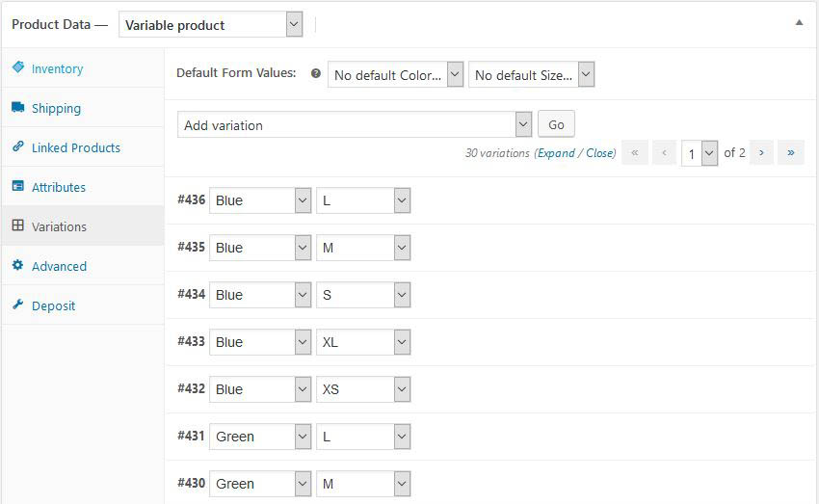Click the Expand variations link

click(x=556, y=153)
